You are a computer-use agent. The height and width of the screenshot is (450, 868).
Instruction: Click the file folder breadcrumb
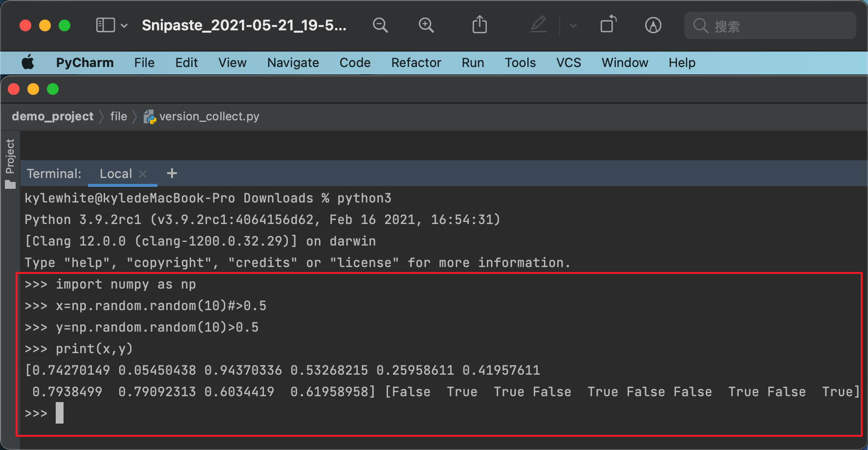(119, 116)
